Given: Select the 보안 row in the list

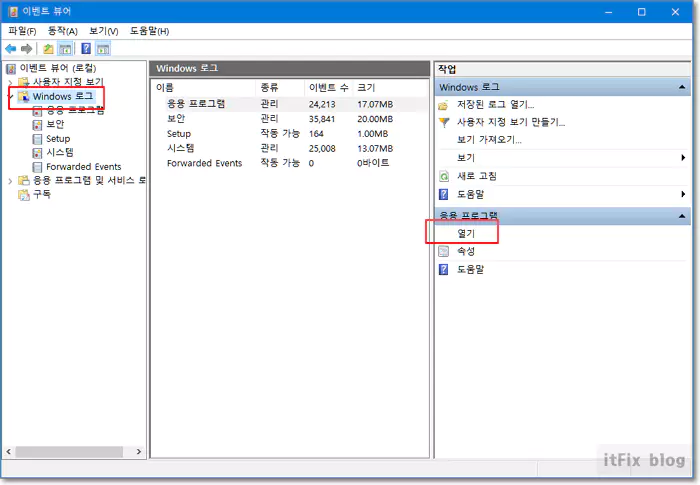Looking at the screenshot, I should [x=290, y=119].
